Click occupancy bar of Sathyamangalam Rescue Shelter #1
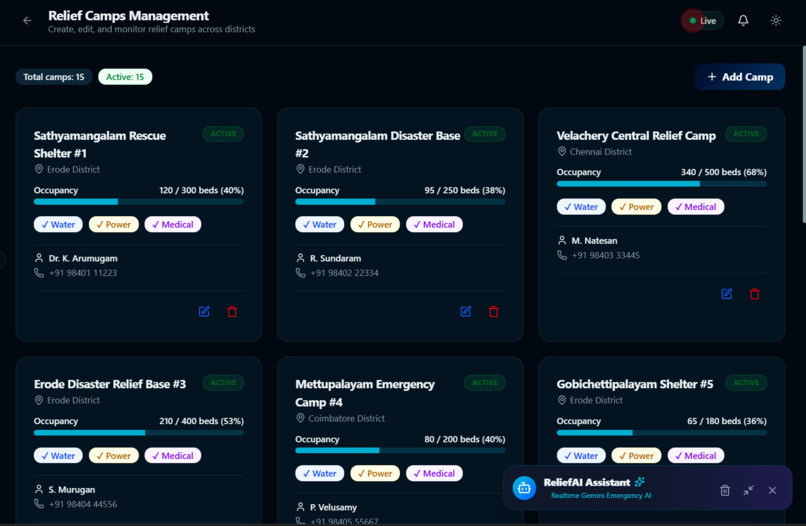The width and height of the screenshot is (806, 526). [139, 202]
